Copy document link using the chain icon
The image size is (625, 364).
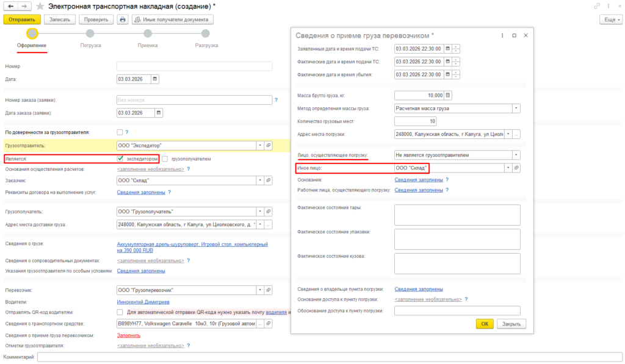coord(597,6)
